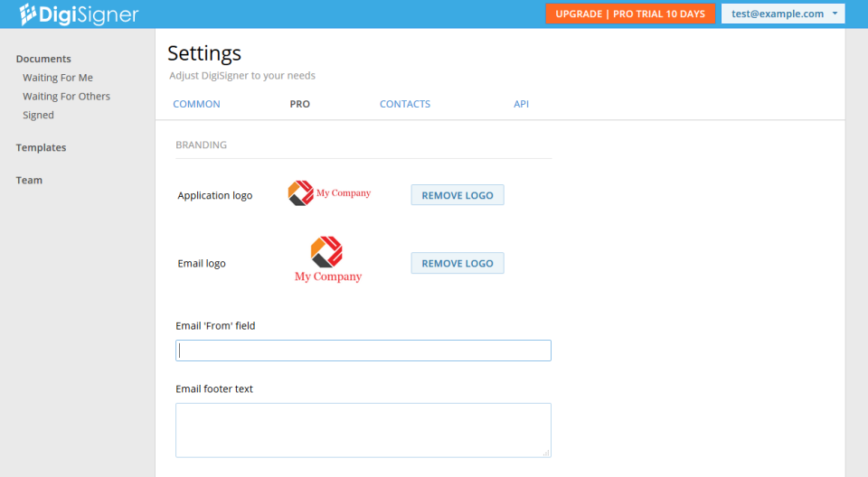
Task: Click the Email logo label
Action: click(202, 264)
